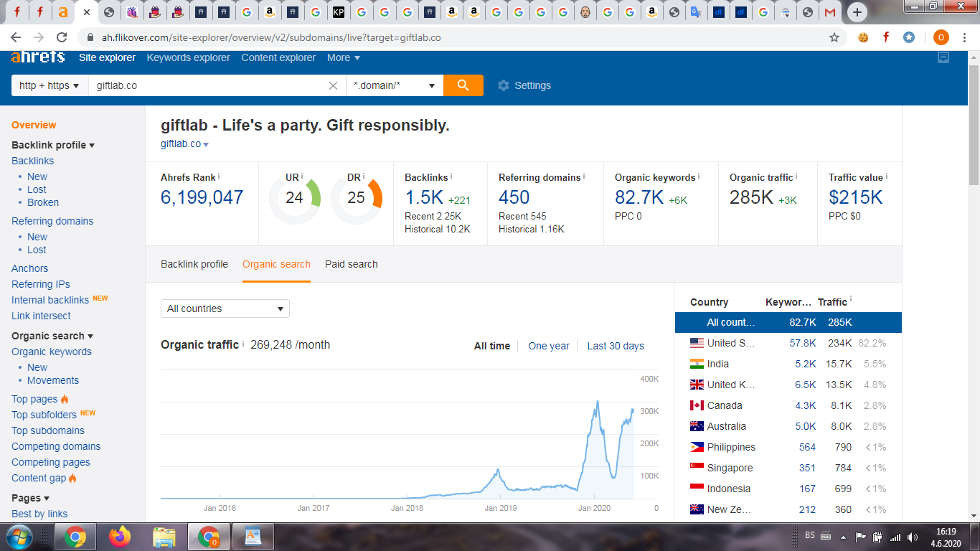The image size is (980, 551).
Task: Open the *.domain/* mode dropdown
Action: click(x=395, y=85)
